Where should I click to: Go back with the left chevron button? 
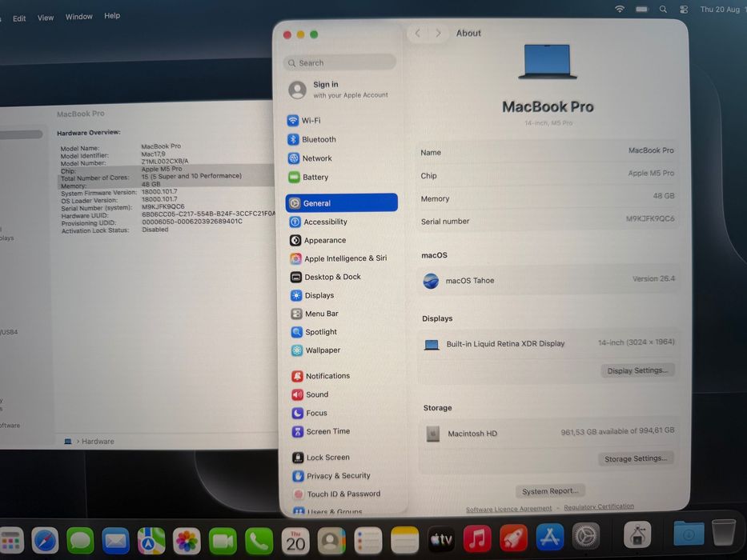point(418,33)
